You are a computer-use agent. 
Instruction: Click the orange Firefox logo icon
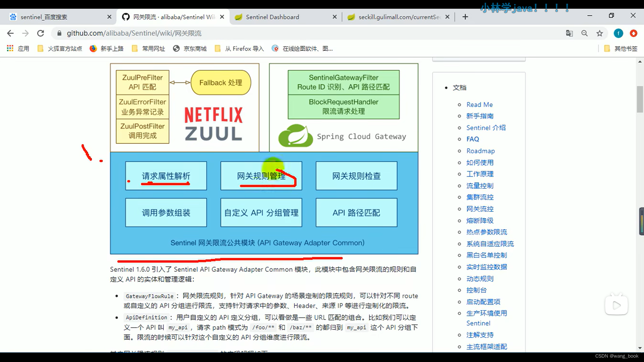click(x=634, y=33)
